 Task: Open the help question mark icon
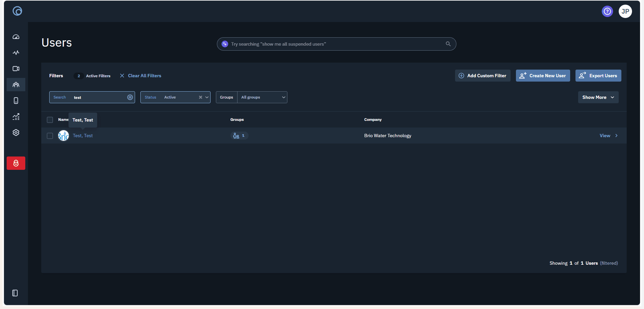click(x=607, y=11)
